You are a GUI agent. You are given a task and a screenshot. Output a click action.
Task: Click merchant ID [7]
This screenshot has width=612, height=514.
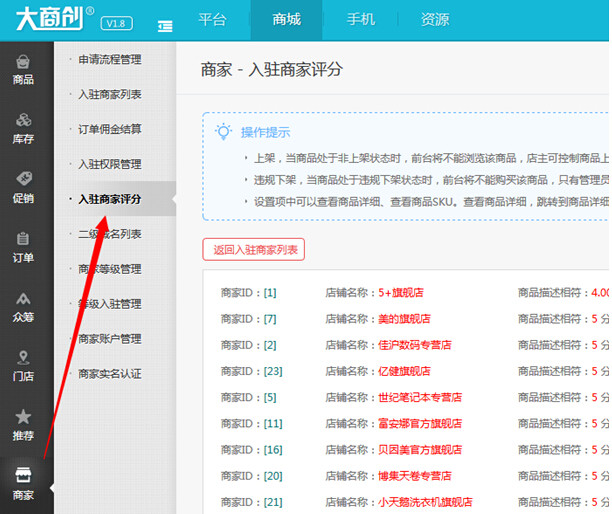[x=270, y=319]
